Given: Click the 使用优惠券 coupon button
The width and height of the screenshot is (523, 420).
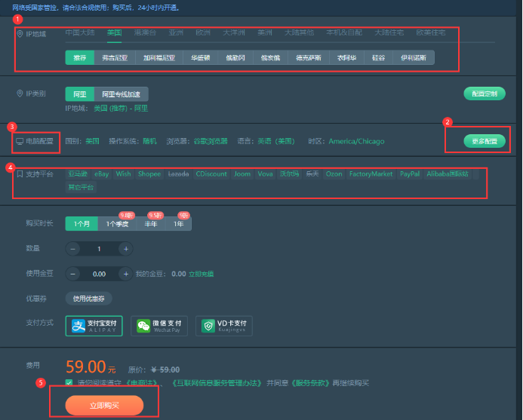Looking at the screenshot, I should [89, 299].
